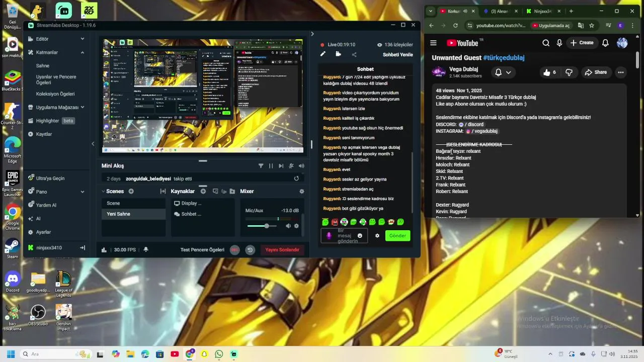Open the Windows Start menu
This screenshot has width=644, height=362.
[11, 354]
